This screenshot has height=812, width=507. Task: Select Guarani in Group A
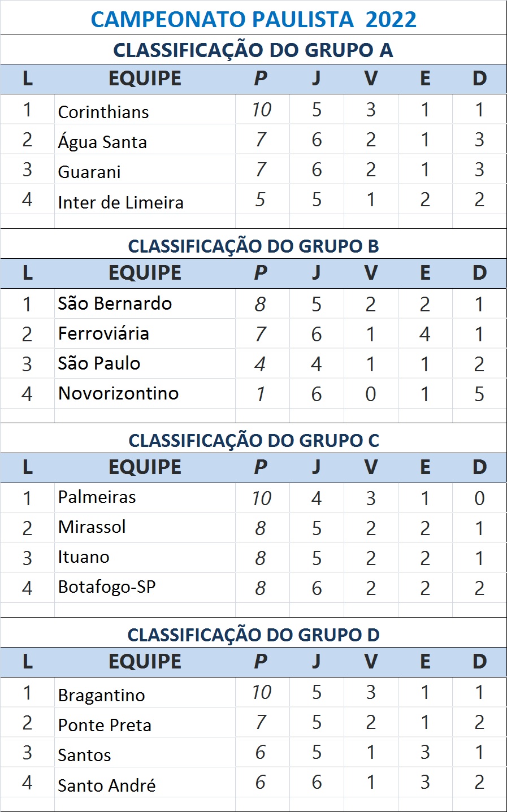[89, 172]
